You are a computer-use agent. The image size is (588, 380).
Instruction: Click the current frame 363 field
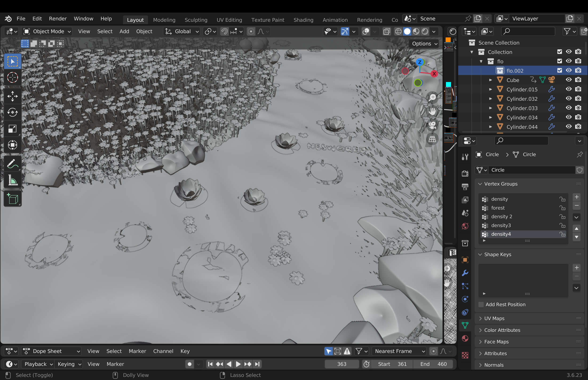click(x=342, y=364)
